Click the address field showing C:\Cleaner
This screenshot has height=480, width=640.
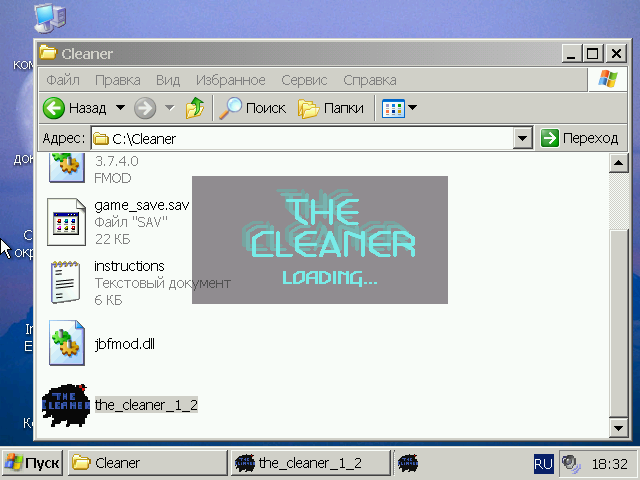click(302, 139)
